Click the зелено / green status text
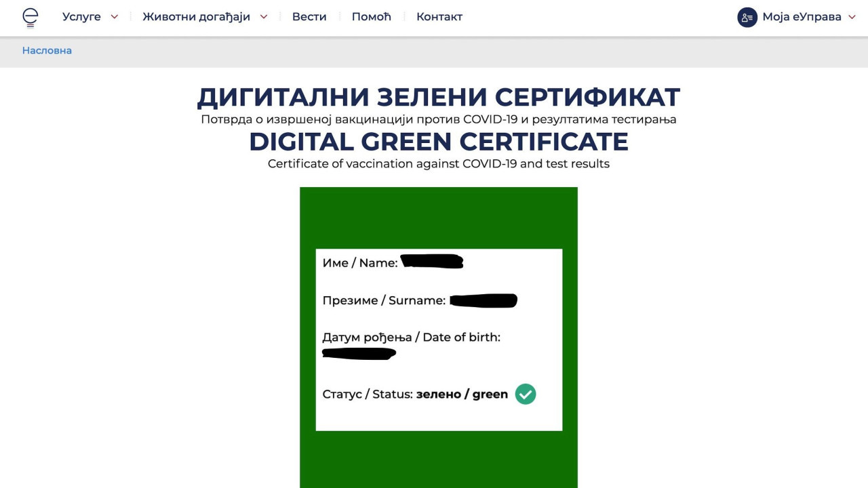The height and width of the screenshot is (488, 868). coord(462,394)
